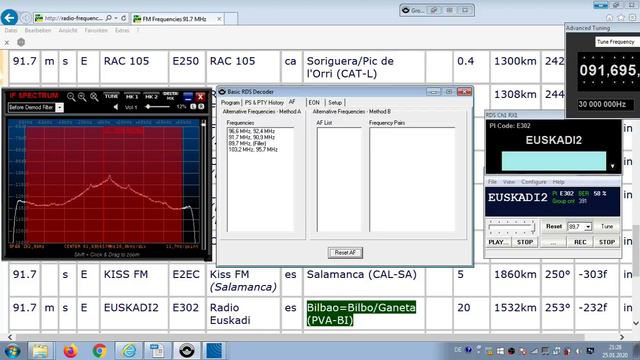Click the zoom out magnifier in IF Spectrum

[x=82, y=97]
